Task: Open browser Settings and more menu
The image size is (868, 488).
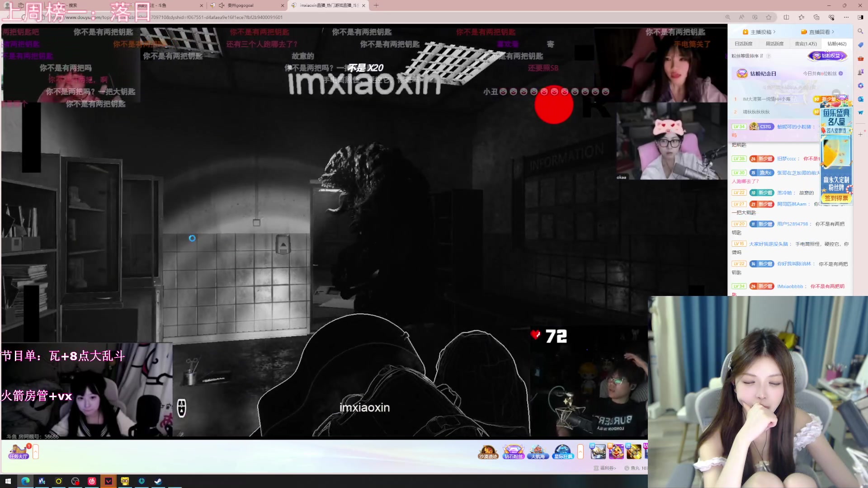Action: [846, 17]
